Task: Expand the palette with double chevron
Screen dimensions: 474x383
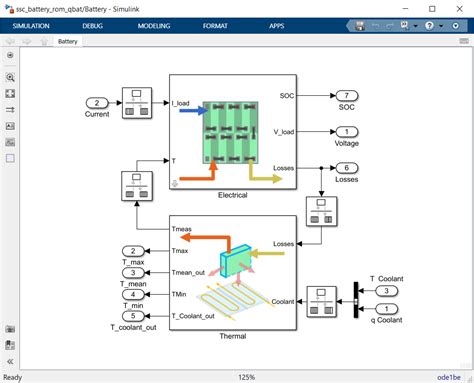Action: (x=10, y=362)
